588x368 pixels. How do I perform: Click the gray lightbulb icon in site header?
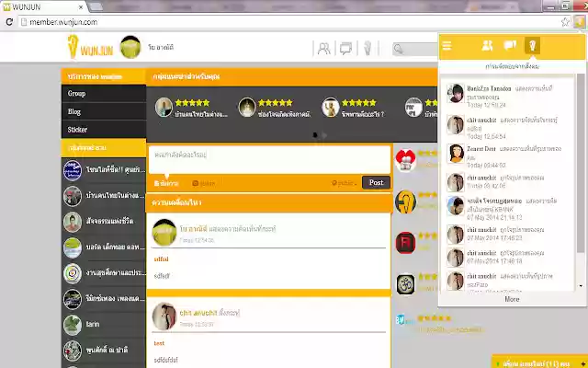coord(367,48)
